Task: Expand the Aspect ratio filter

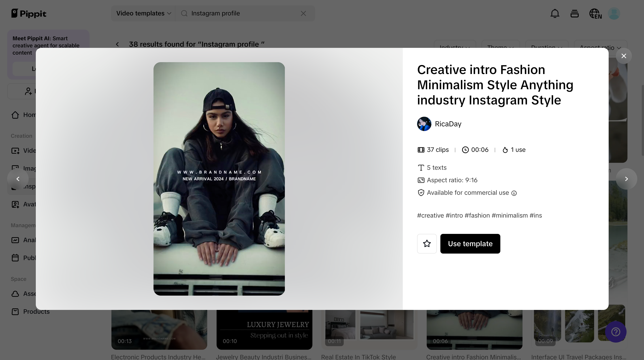Action: [600, 48]
